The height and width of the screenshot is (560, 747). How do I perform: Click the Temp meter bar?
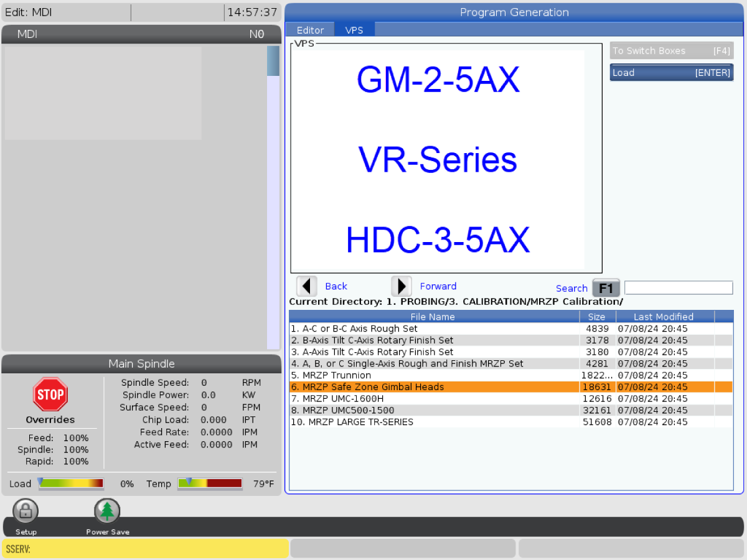point(210,483)
